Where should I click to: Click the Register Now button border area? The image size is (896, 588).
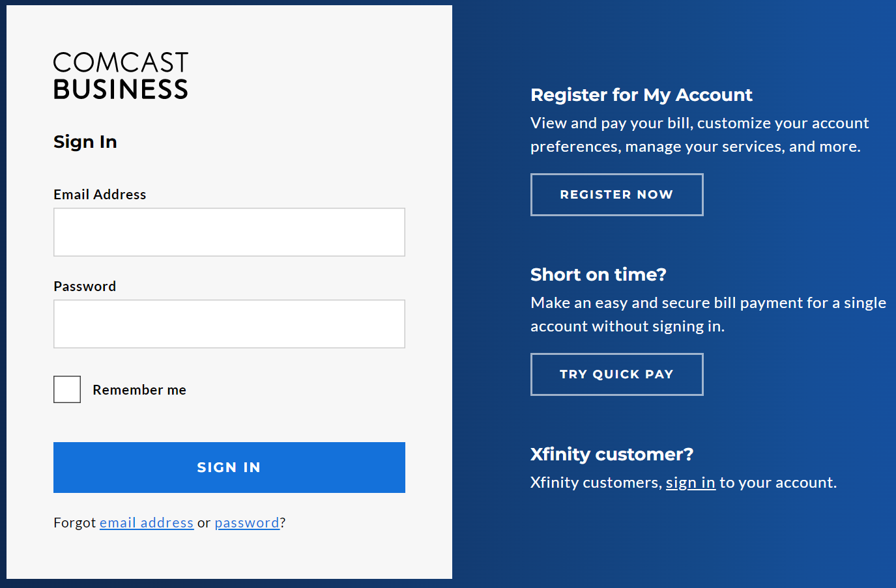[x=616, y=176]
